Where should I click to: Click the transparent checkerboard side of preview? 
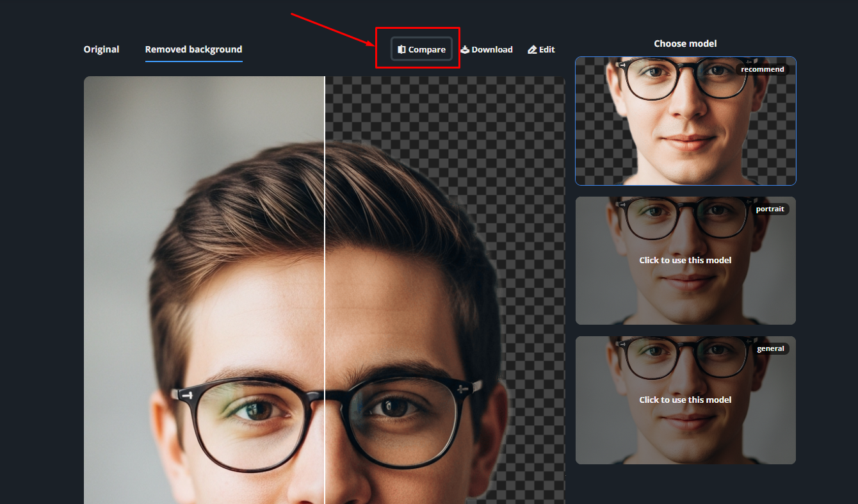click(525, 192)
